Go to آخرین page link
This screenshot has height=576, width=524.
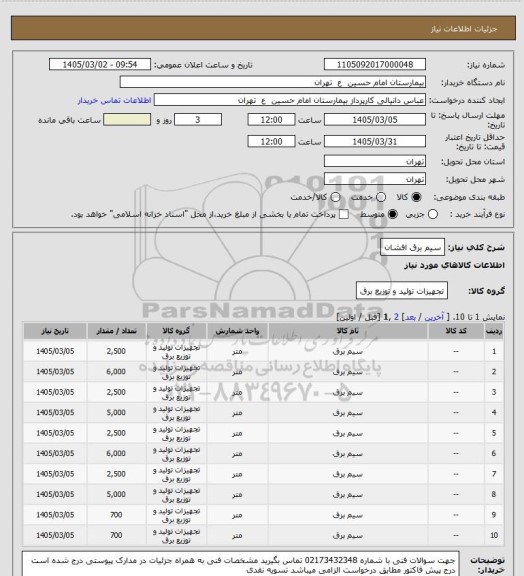click(x=434, y=317)
